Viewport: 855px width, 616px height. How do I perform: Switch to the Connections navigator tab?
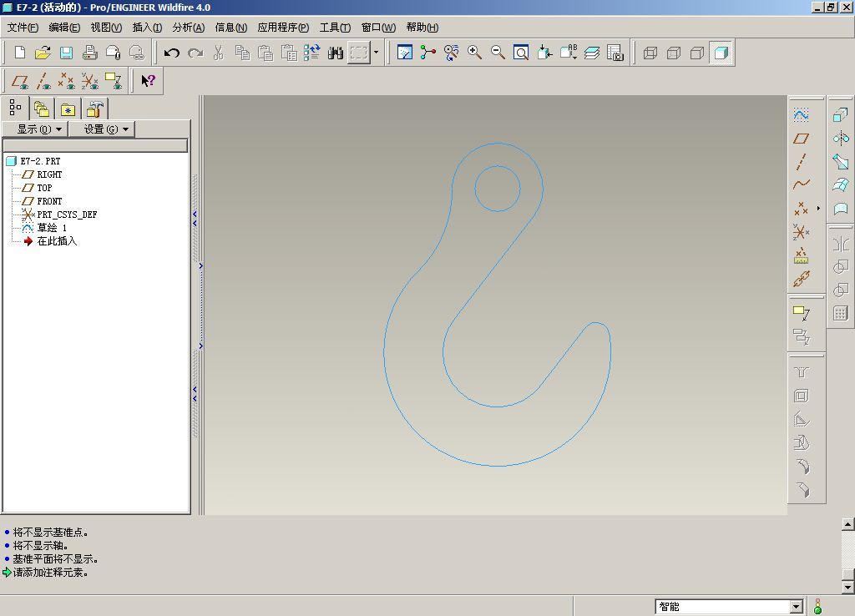pyautogui.click(x=95, y=109)
